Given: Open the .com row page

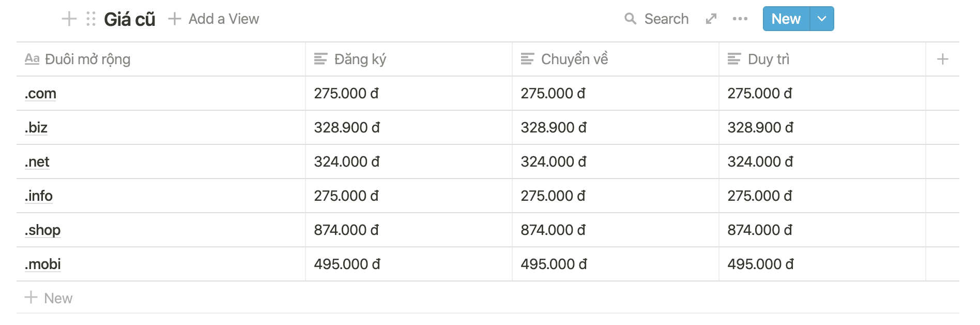Looking at the screenshot, I should point(41,94).
